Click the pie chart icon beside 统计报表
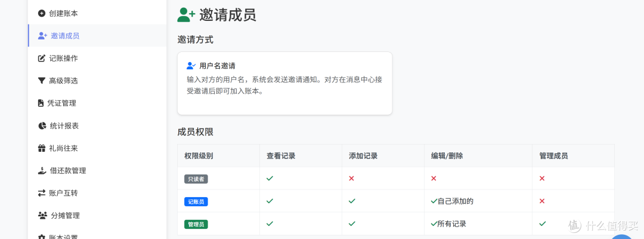Image resolution: width=644 pixels, height=239 pixels. click(x=42, y=126)
